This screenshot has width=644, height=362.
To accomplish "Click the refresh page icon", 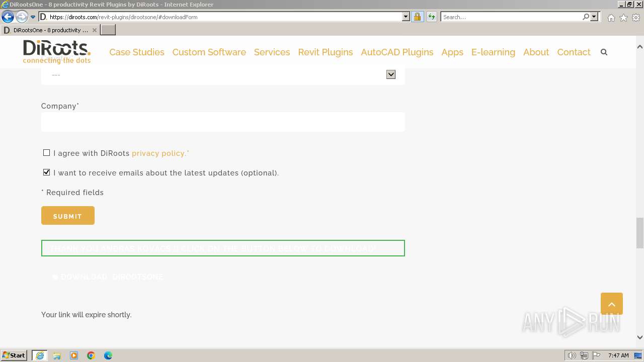I will pyautogui.click(x=431, y=17).
